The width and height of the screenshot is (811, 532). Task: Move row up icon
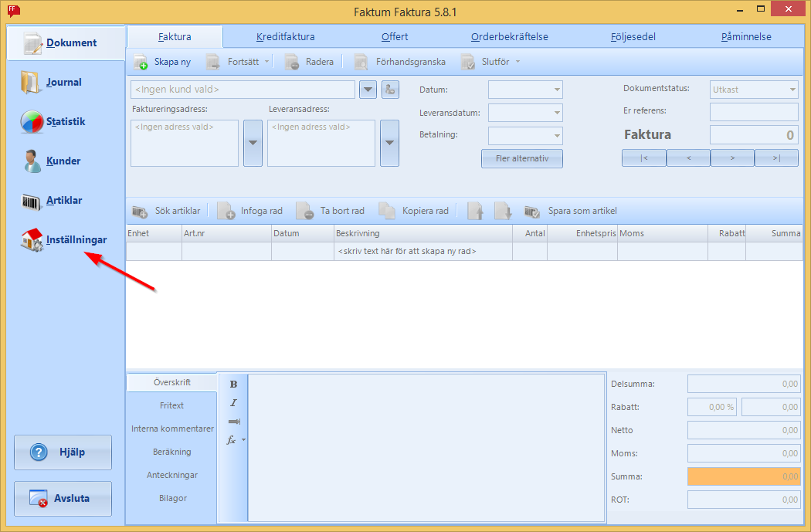click(x=475, y=211)
